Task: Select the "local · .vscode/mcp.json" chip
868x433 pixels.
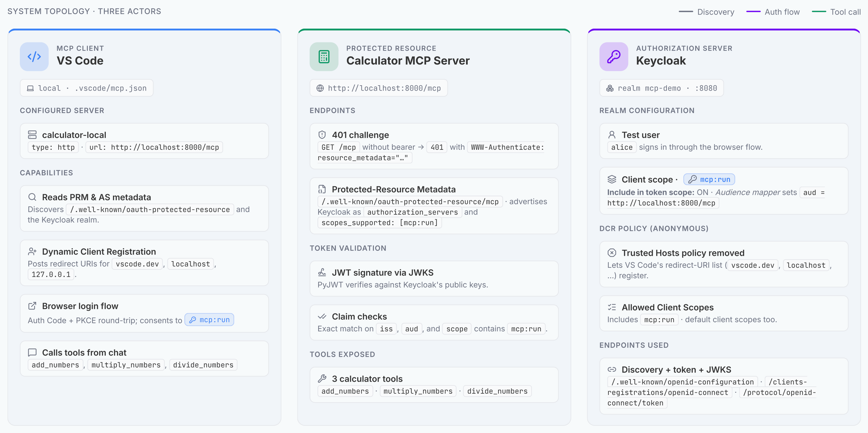Action: [x=87, y=88]
